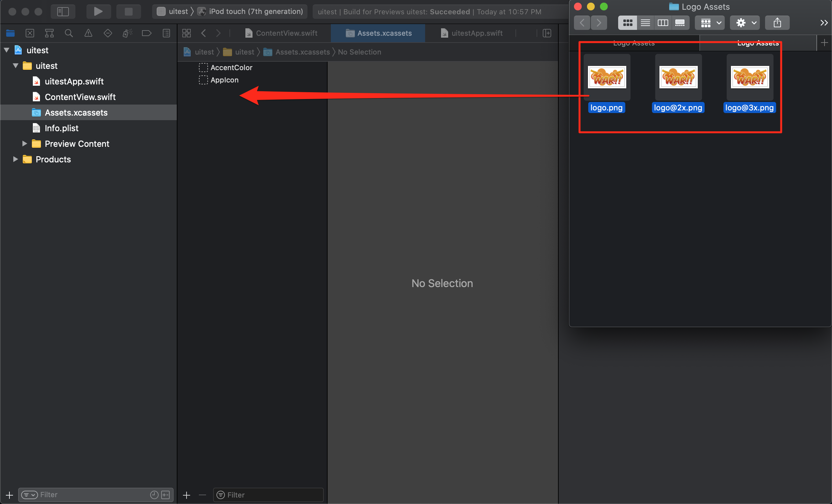This screenshot has width=832, height=504.
Task: Click the Stop build button
Action: point(129,11)
